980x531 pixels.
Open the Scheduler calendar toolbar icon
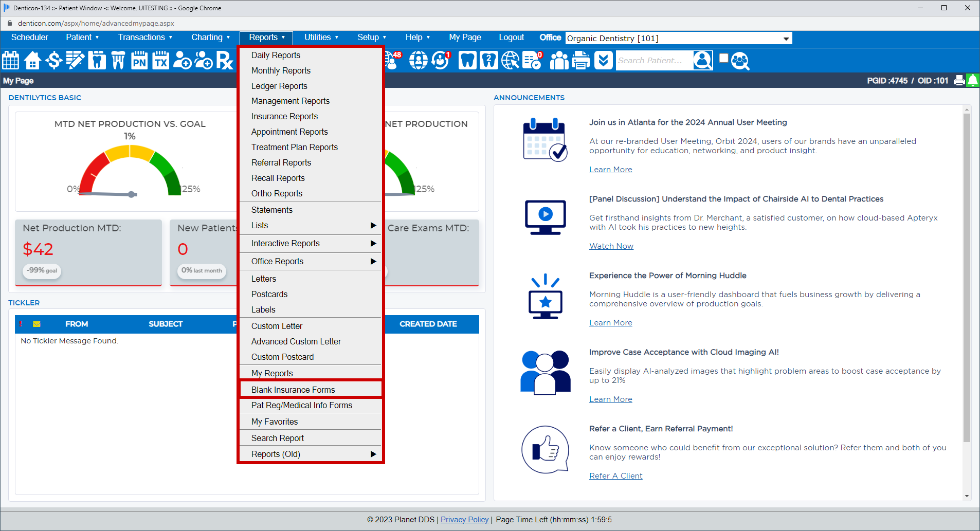pos(11,61)
